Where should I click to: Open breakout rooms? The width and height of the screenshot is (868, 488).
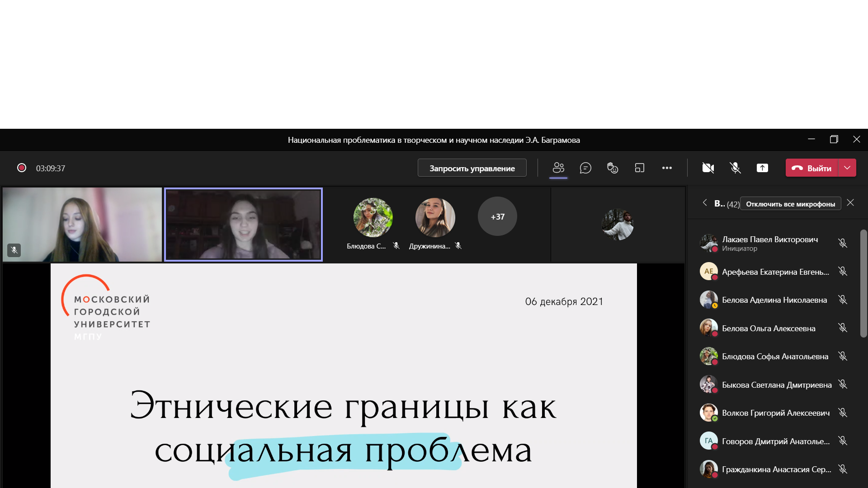pos(640,168)
